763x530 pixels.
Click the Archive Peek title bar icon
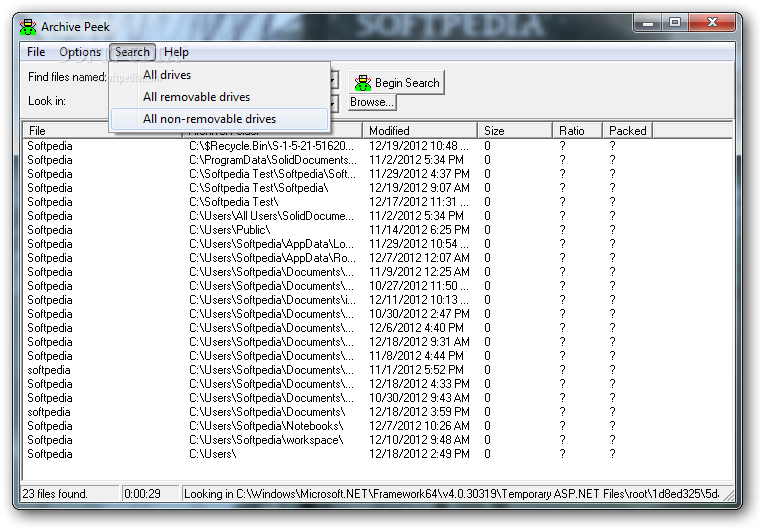point(28,27)
